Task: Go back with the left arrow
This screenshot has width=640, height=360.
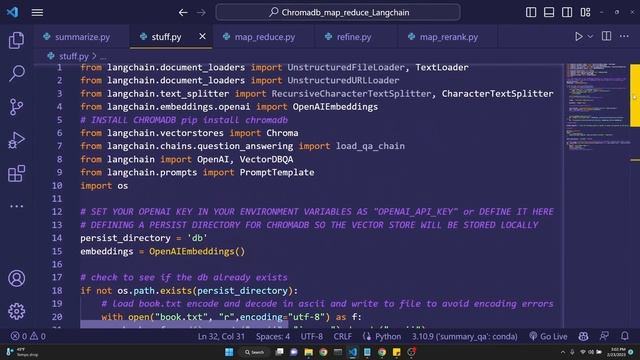Action: [x=183, y=13]
